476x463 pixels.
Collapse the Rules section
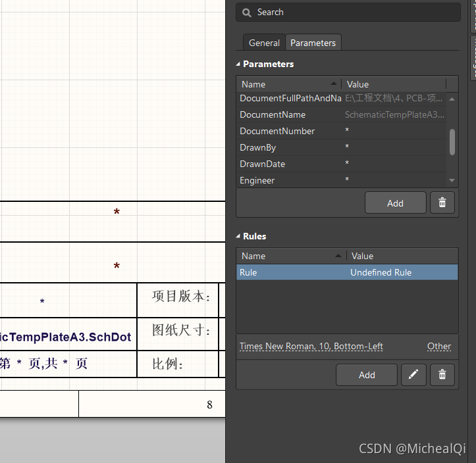[x=239, y=236]
